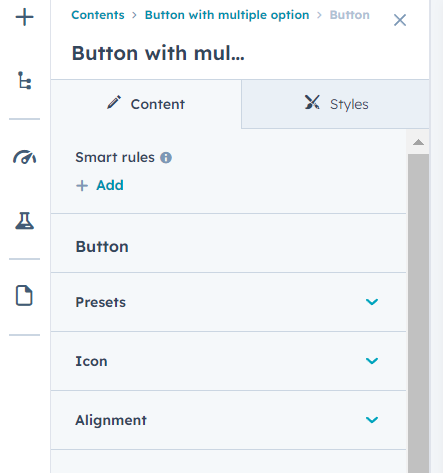Switch to the Content tab
Image resolution: width=443 pixels, height=473 pixels.
[x=146, y=104]
